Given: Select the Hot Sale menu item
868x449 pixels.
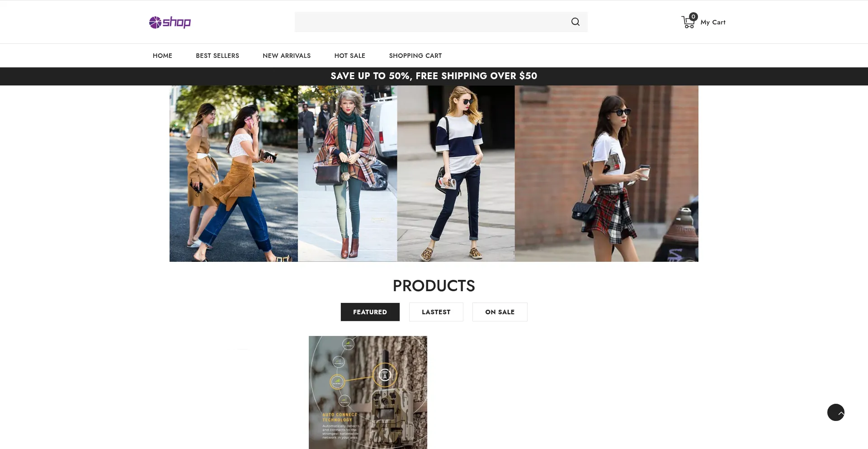Looking at the screenshot, I should coord(349,56).
